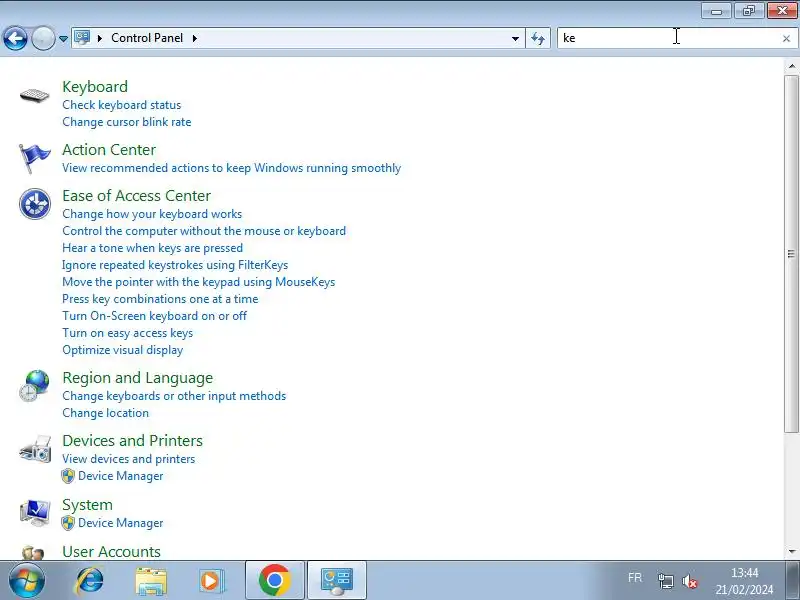Click the Forward navigation arrow button
This screenshot has width=800, height=600.
pos(43,38)
